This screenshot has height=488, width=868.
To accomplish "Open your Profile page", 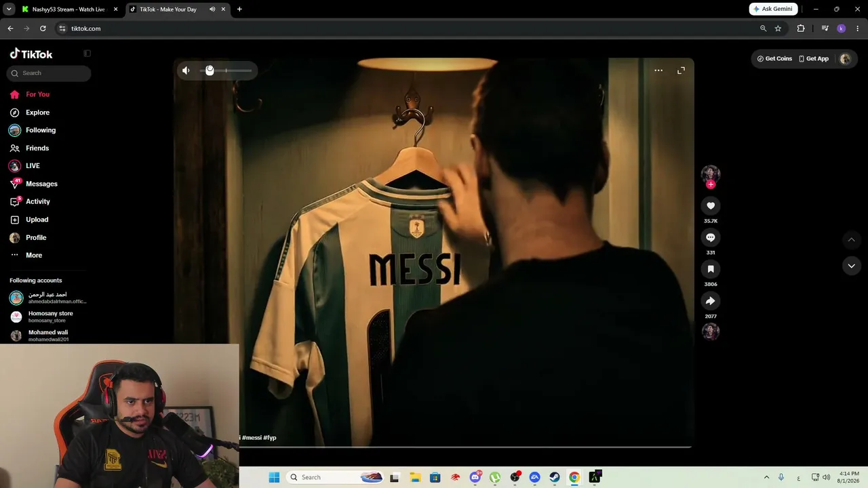I will pyautogui.click(x=36, y=238).
